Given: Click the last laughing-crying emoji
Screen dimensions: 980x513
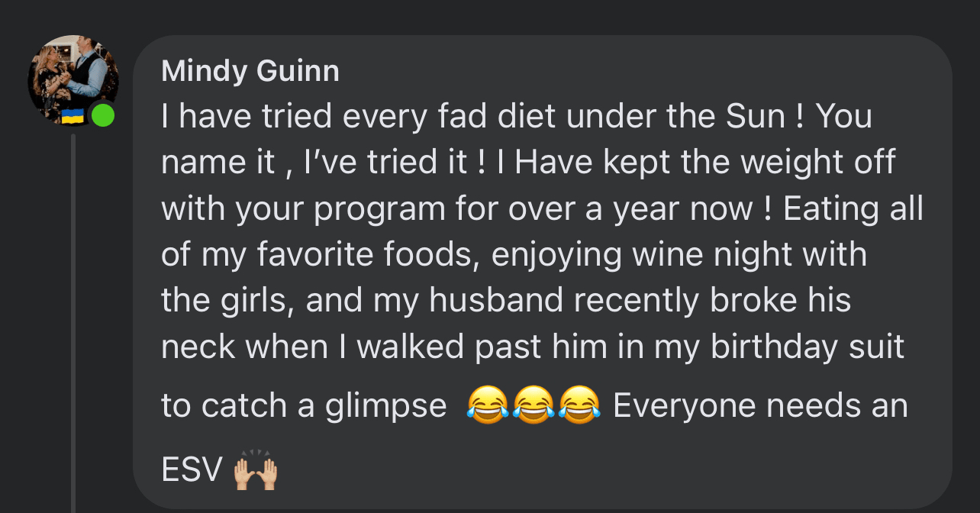Looking at the screenshot, I should click(579, 405).
